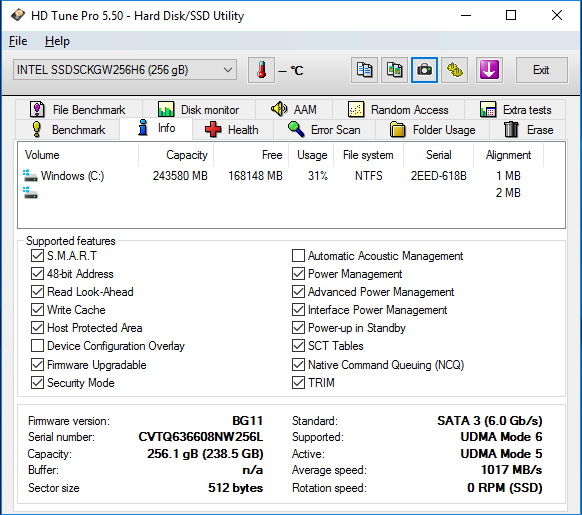The image size is (582, 515).
Task: Toggle the Power Management checkbox
Action: pyautogui.click(x=298, y=274)
